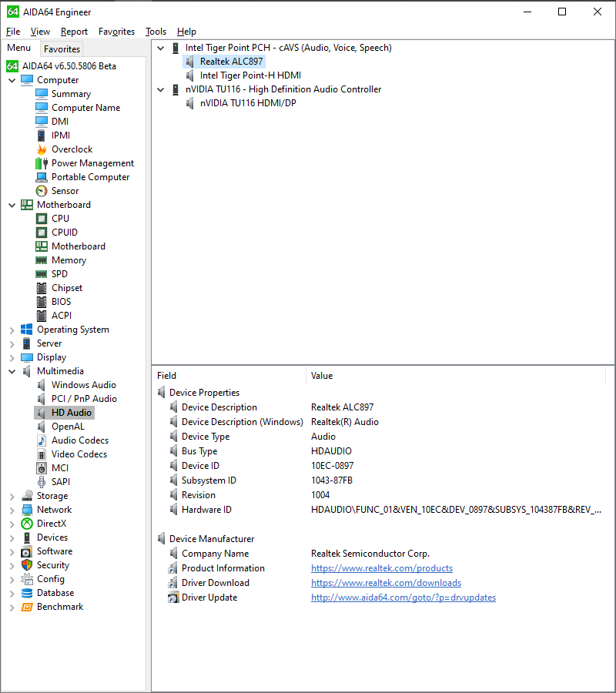
Task: Click the Memory module icon
Action: (42, 260)
